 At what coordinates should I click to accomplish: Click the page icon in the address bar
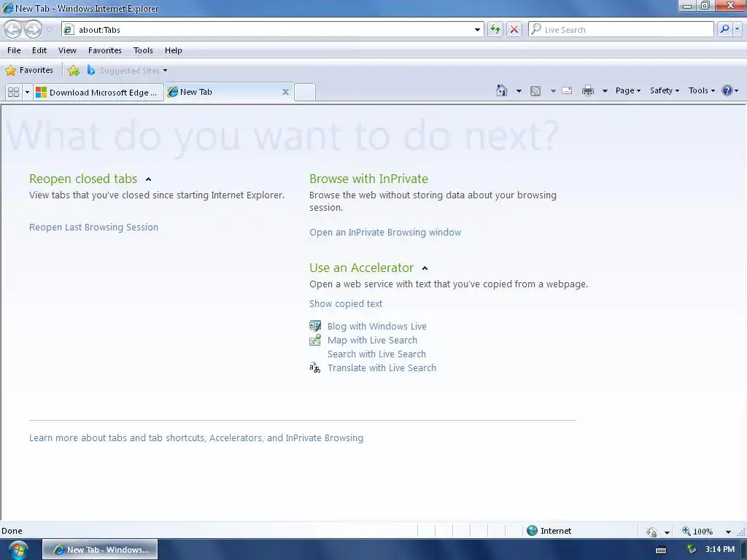(69, 29)
